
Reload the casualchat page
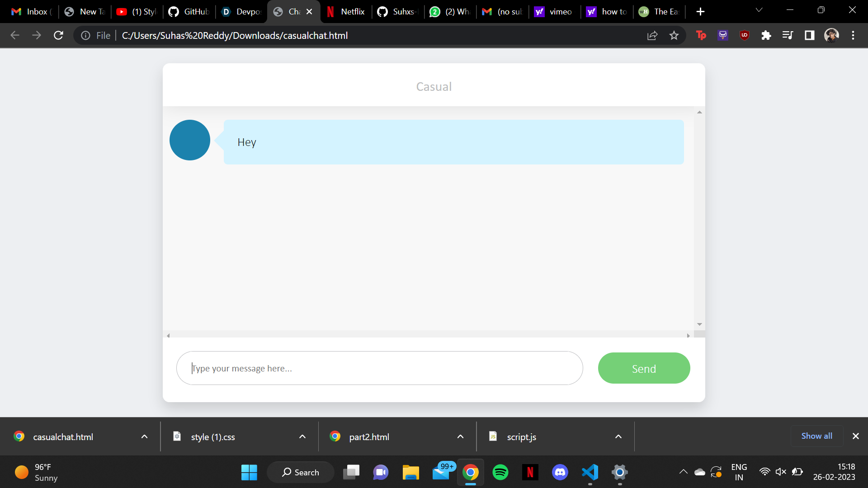point(58,35)
